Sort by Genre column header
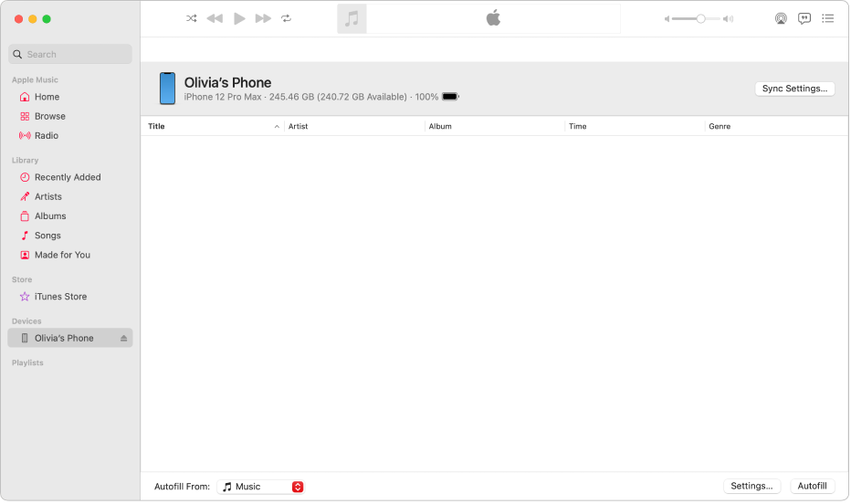Image resolution: width=851 pixels, height=504 pixels. (776, 126)
